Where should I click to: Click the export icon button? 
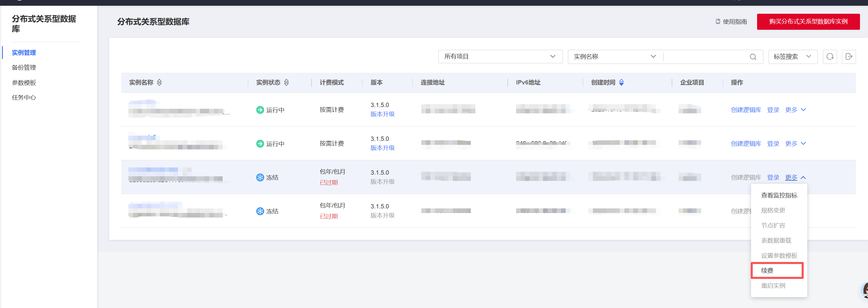coord(849,57)
